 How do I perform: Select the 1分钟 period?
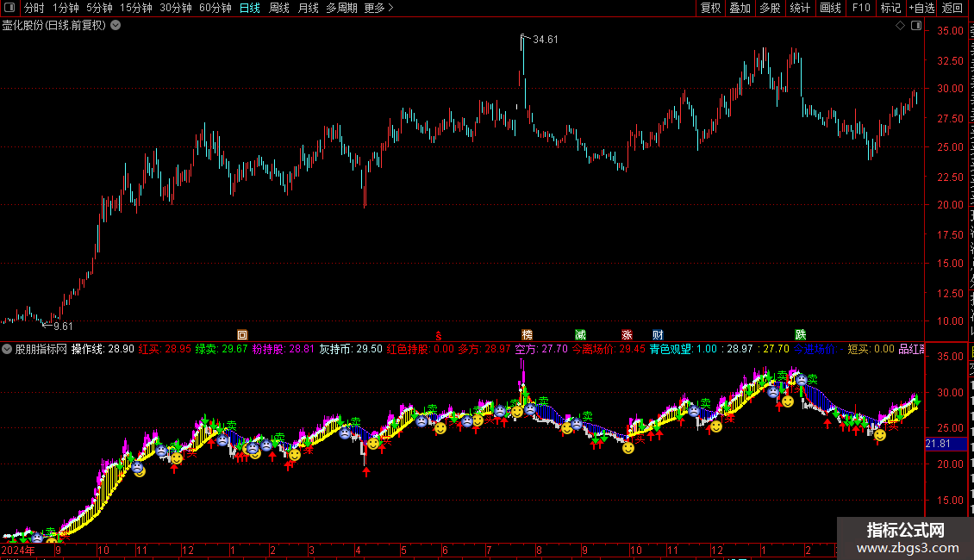(x=66, y=8)
